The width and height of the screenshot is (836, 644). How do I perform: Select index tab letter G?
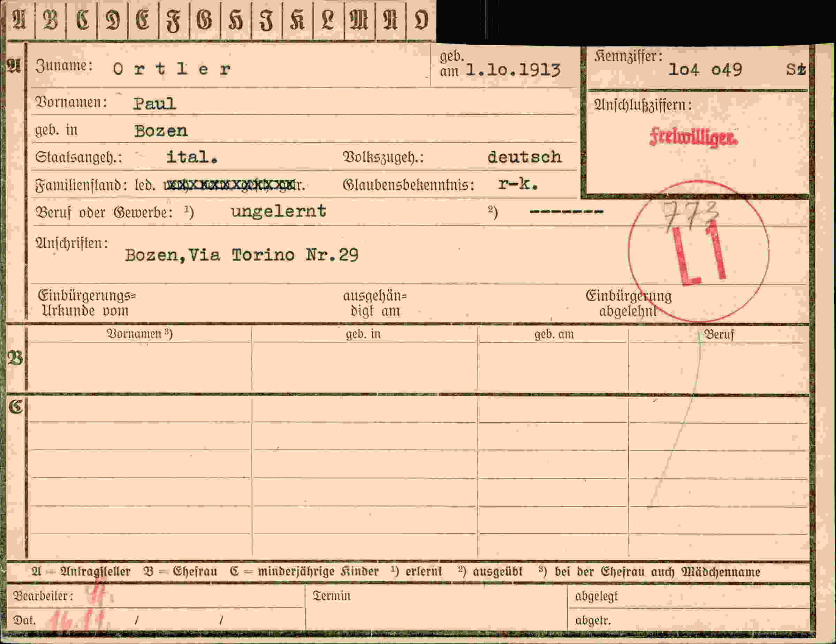click(205, 20)
